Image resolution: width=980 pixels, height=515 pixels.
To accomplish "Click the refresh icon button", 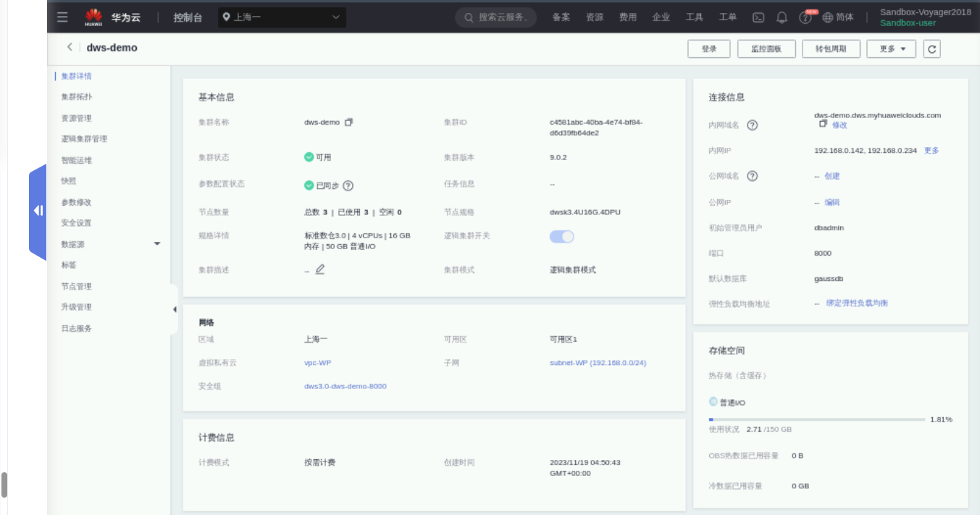I will [x=932, y=49].
